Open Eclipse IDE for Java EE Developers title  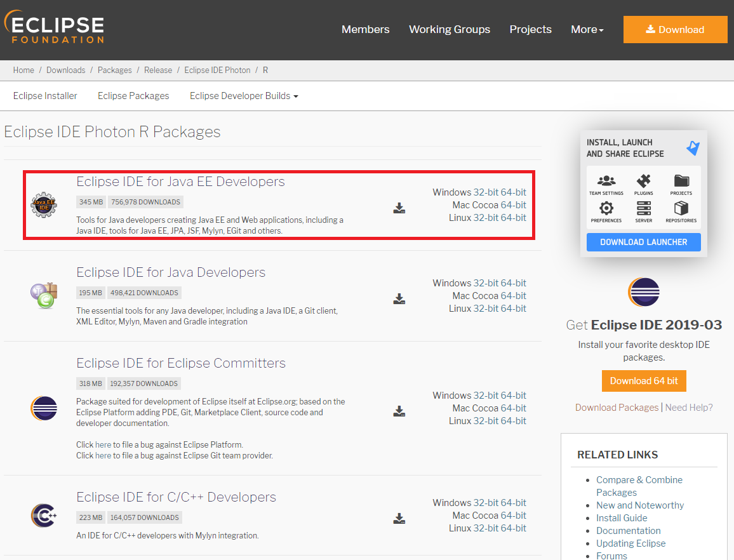(181, 182)
